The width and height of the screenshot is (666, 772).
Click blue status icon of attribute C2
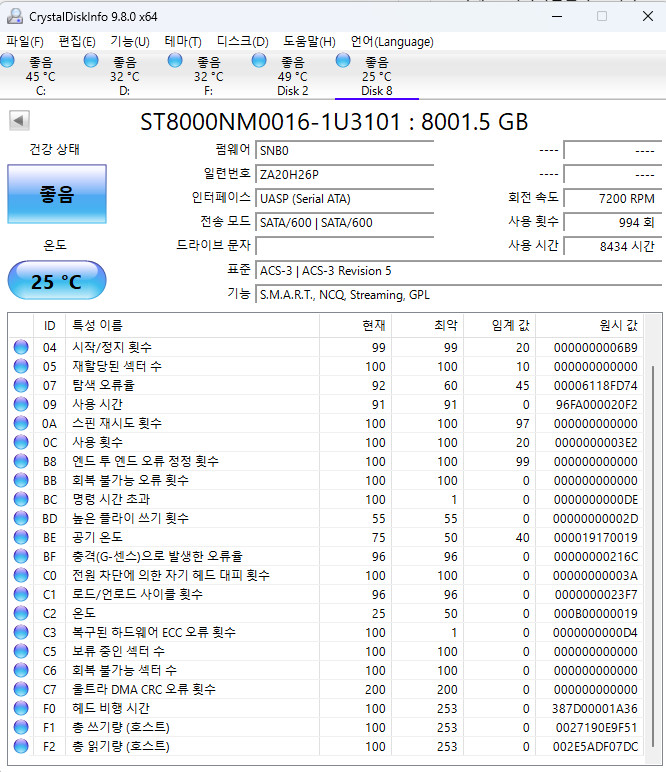[x=21, y=613]
